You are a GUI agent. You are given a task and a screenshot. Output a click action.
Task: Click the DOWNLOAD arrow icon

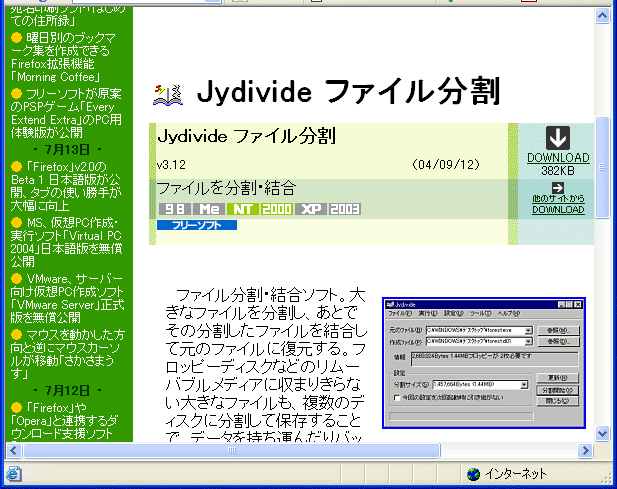pos(558,138)
